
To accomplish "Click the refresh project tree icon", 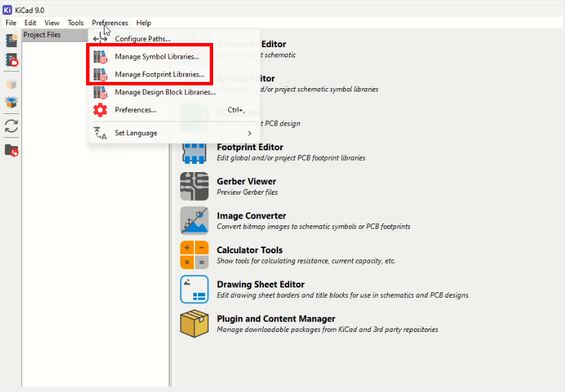I will pyautogui.click(x=12, y=126).
